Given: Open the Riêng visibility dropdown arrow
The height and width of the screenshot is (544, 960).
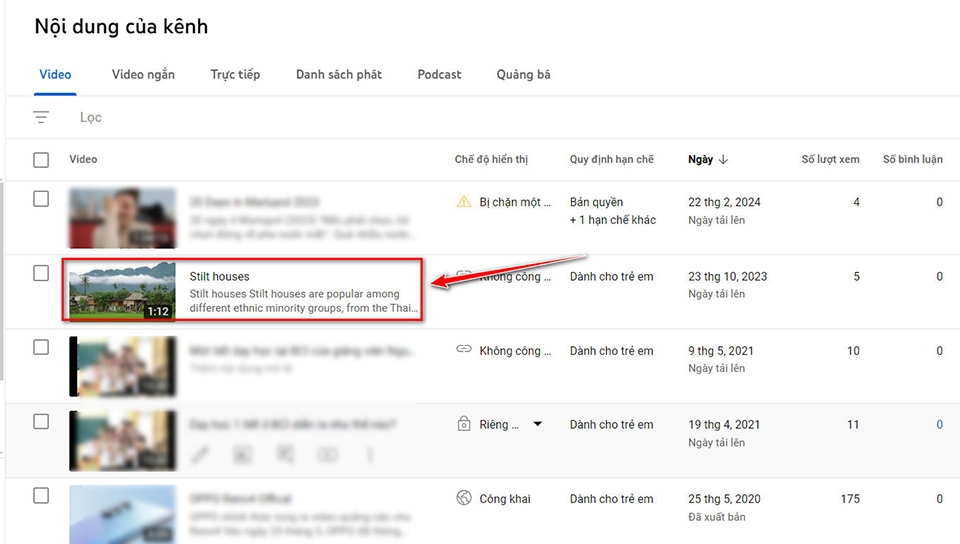Looking at the screenshot, I should (x=538, y=423).
